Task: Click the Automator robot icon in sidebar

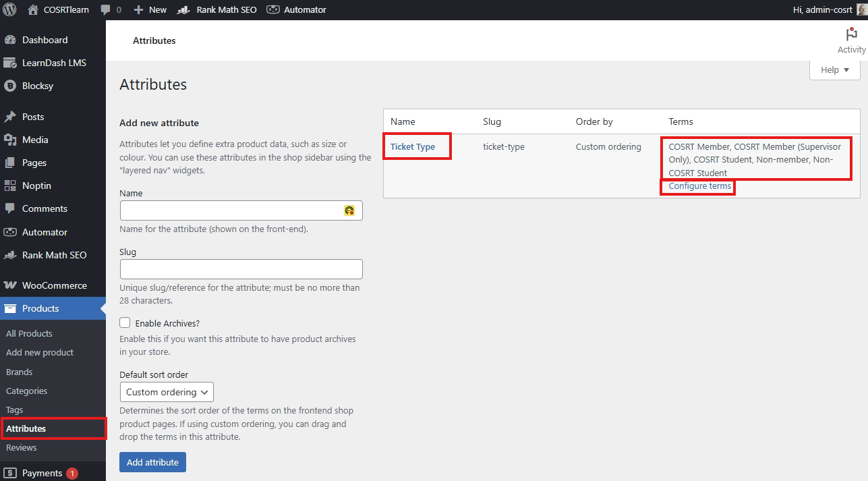Action: tap(10, 232)
